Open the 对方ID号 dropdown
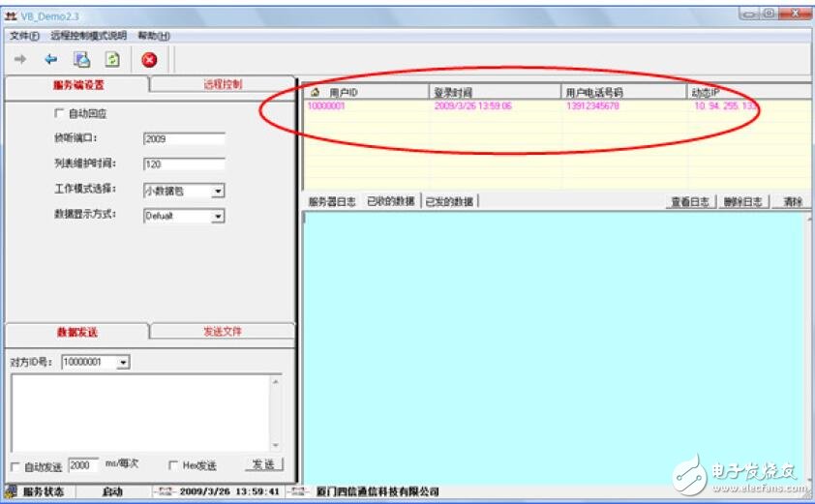Screen dimensions: 815x504 click(x=123, y=362)
